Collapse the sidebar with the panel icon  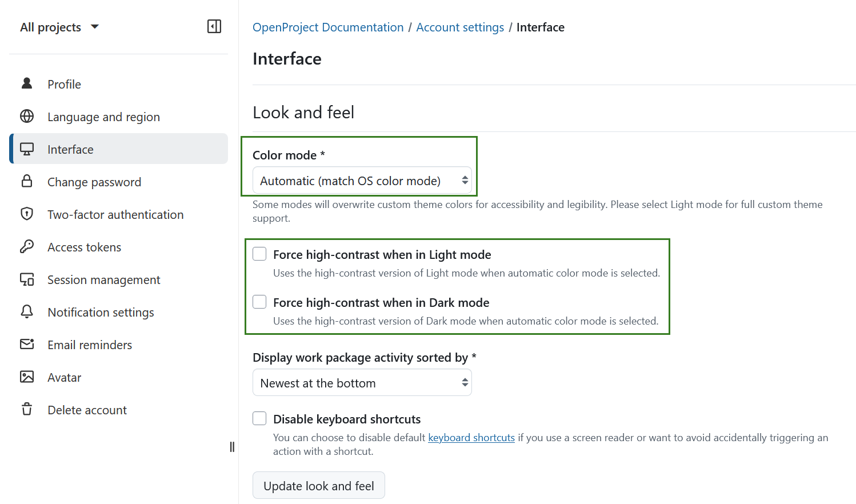click(214, 27)
